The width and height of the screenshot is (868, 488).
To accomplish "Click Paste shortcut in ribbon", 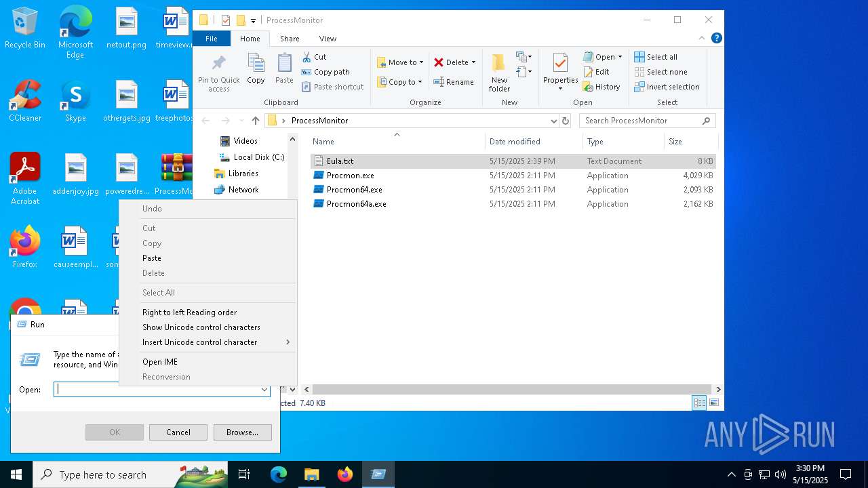I will pos(332,87).
